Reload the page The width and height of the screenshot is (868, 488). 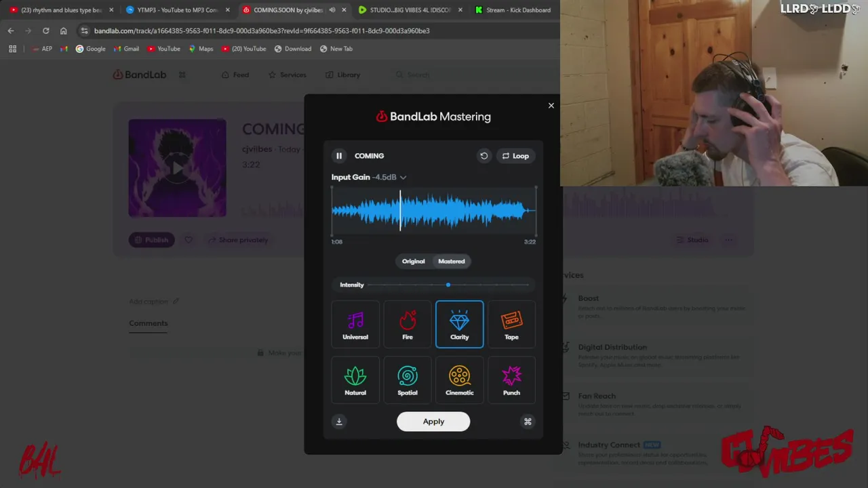pyautogui.click(x=45, y=30)
